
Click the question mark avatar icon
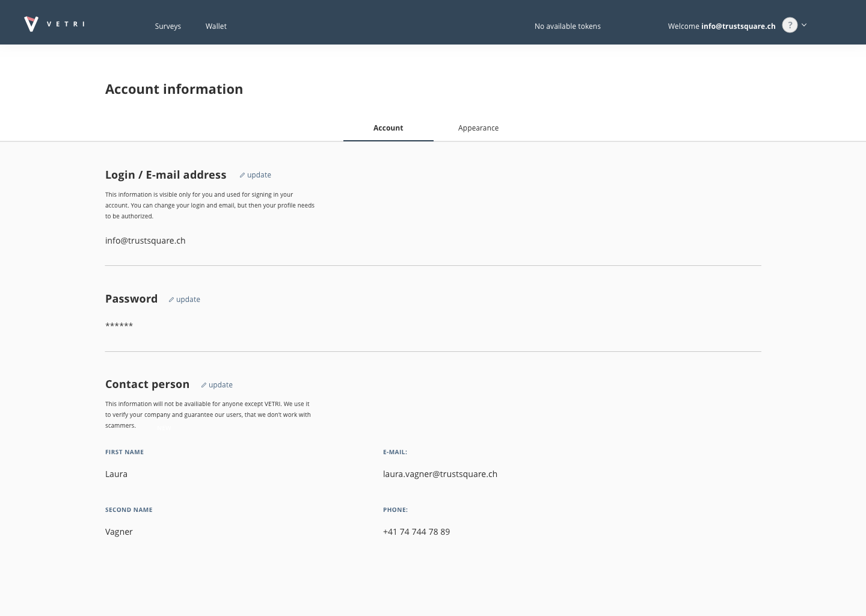[790, 25]
